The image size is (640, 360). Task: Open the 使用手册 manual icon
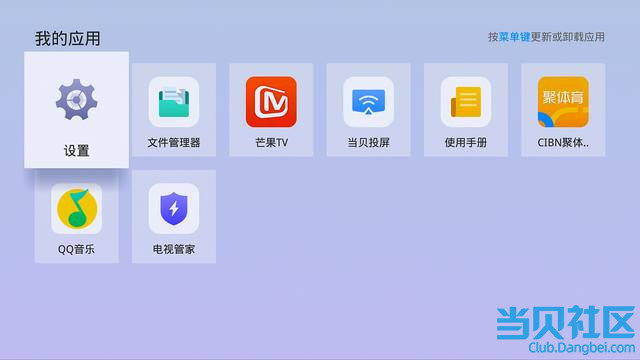tap(466, 102)
